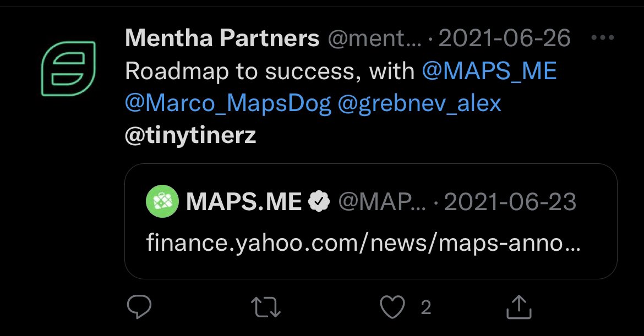Like the tweet with the heart icon
This screenshot has width=644, height=336.
point(392,308)
